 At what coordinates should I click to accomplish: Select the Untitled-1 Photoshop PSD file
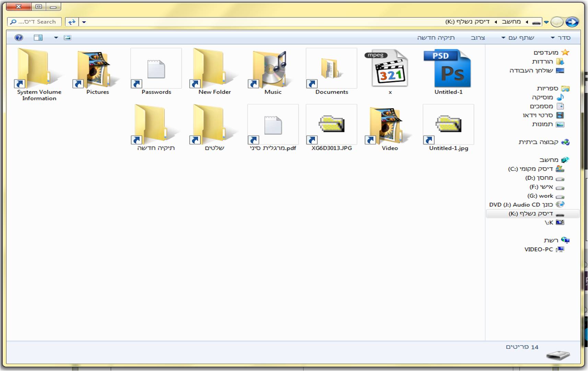(x=448, y=72)
